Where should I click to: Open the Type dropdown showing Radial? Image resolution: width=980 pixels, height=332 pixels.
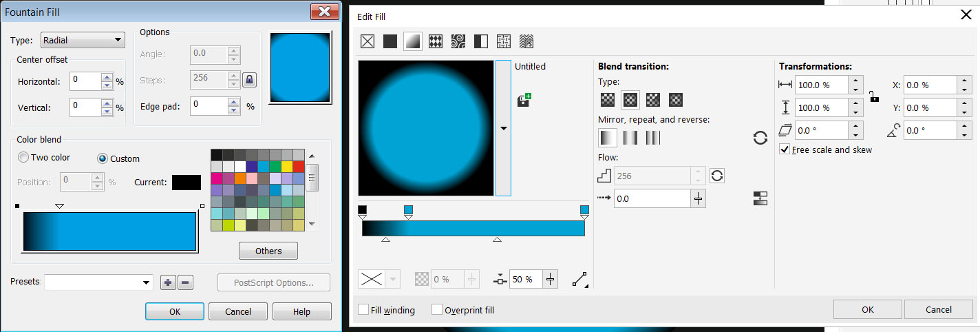click(83, 41)
